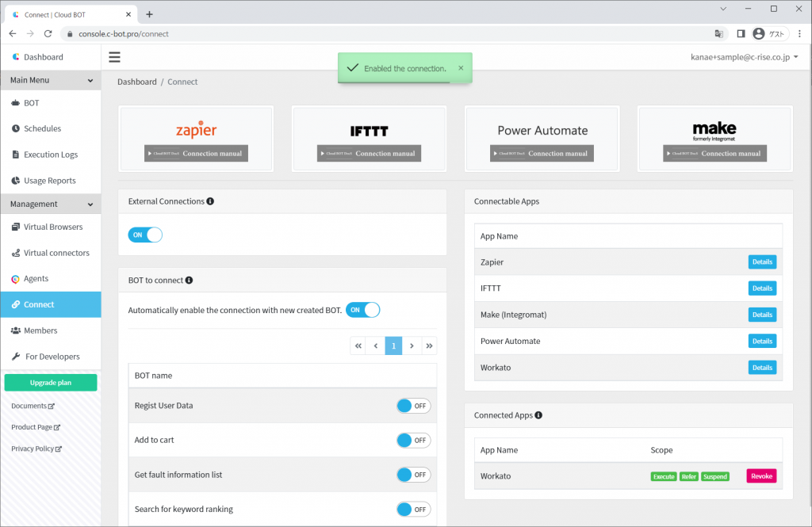Turn off the External Connections toggle

coord(145,235)
